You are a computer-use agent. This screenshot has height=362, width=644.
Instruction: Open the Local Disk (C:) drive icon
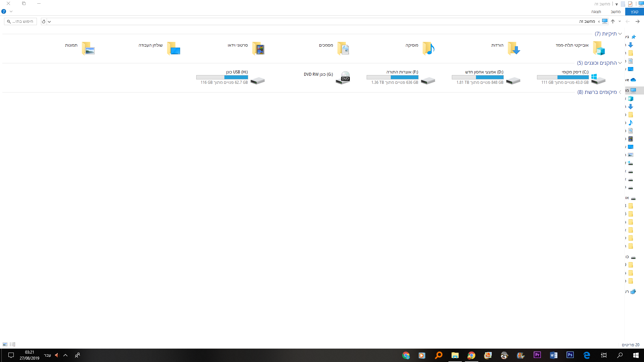[x=598, y=79]
